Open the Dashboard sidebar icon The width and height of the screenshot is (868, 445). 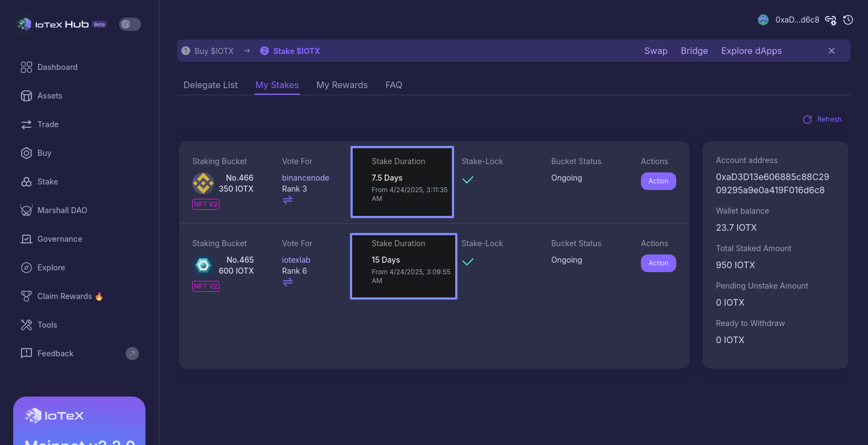tap(26, 67)
